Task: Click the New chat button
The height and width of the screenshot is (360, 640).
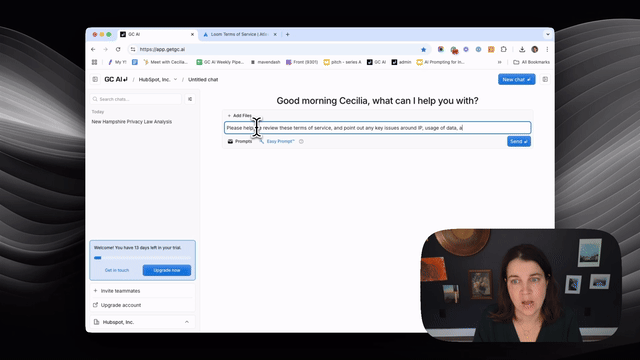Action: 516,79
